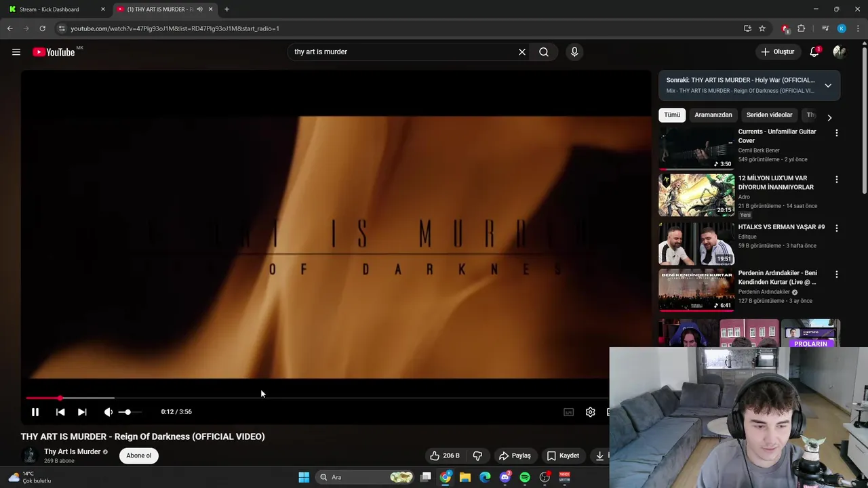
Task: Click the Oluştur create button
Action: tap(778, 52)
